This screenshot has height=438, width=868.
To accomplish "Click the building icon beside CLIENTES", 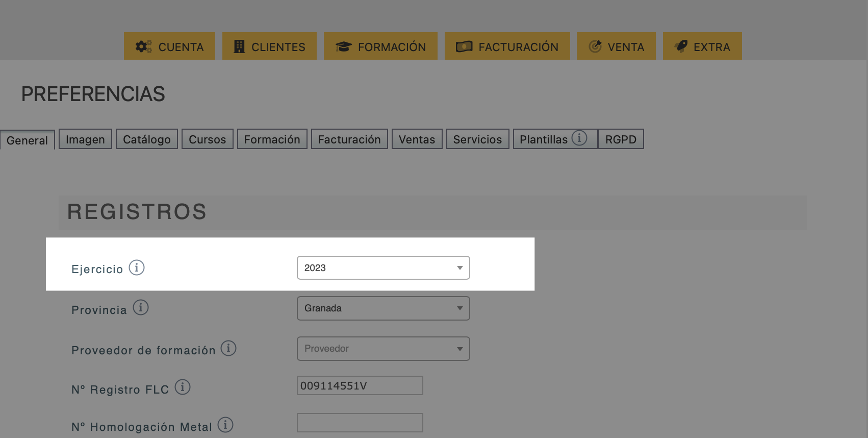I will pyautogui.click(x=239, y=46).
